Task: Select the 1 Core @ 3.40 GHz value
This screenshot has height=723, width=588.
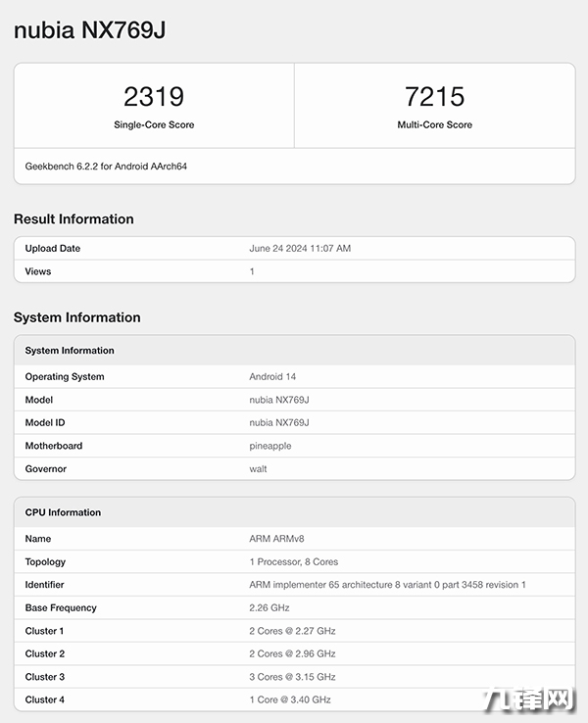Action: click(290, 699)
